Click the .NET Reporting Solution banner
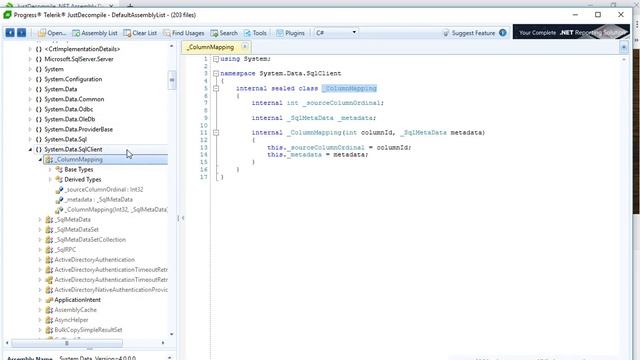 (x=571, y=32)
